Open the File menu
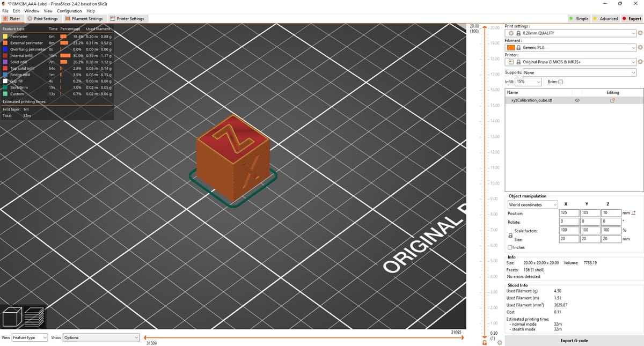Viewport: 644px width, 346px height. (6, 11)
